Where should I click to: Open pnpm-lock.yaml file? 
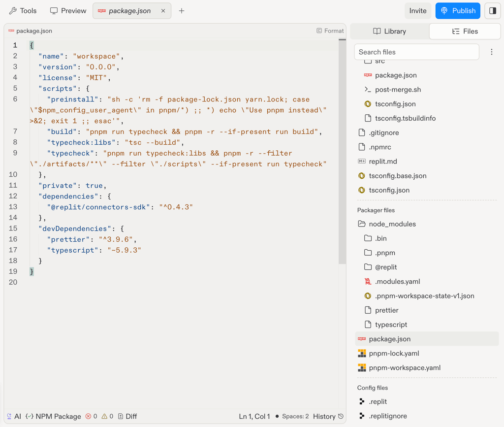pyautogui.click(x=394, y=353)
